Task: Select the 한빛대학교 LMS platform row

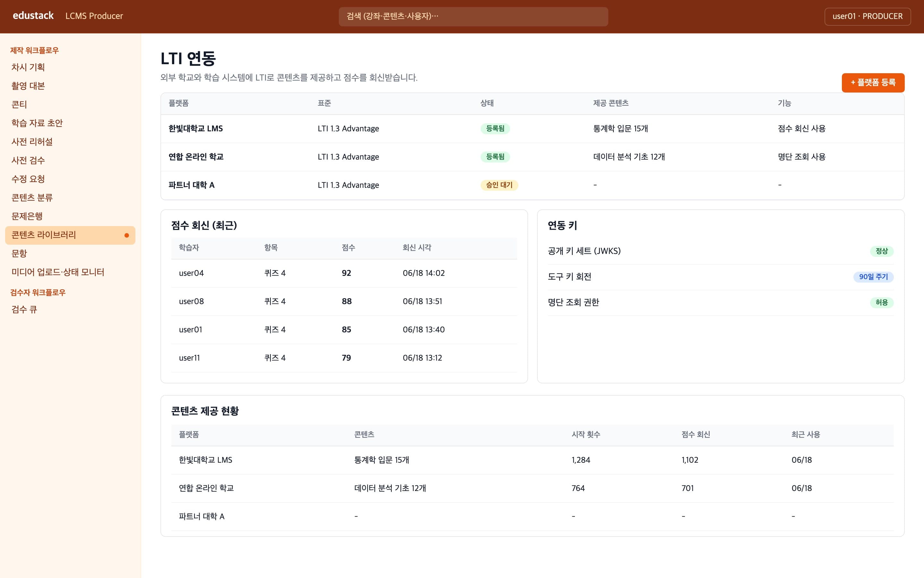Action: click(532, 129)
